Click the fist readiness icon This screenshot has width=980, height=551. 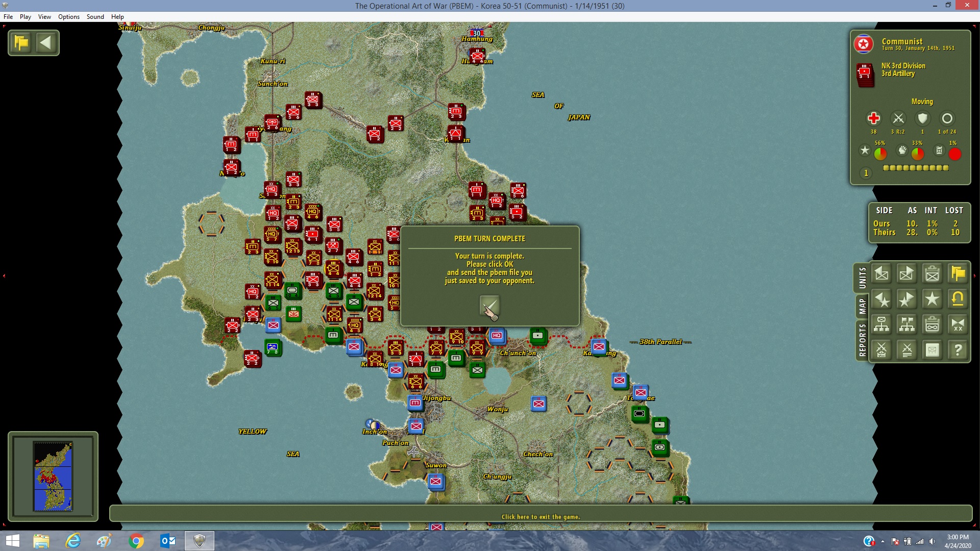pyautogui.click(x=902, y=151)
